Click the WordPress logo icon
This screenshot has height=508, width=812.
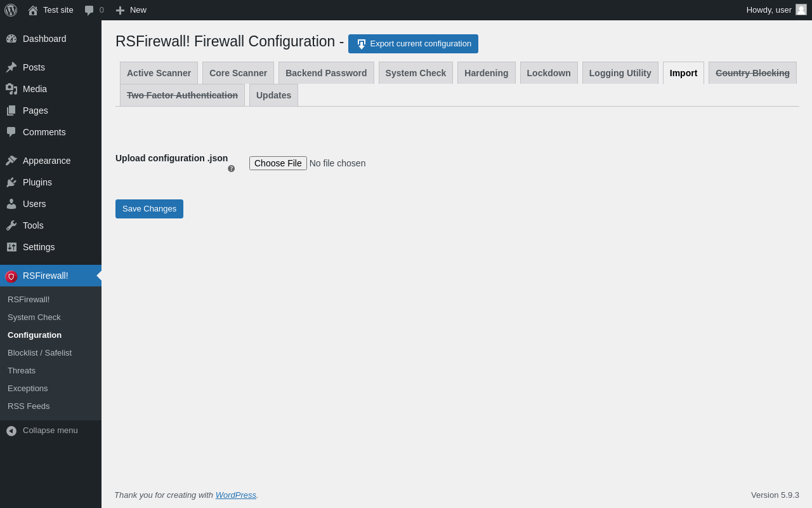pyautogui.click(x=11, y=10)
